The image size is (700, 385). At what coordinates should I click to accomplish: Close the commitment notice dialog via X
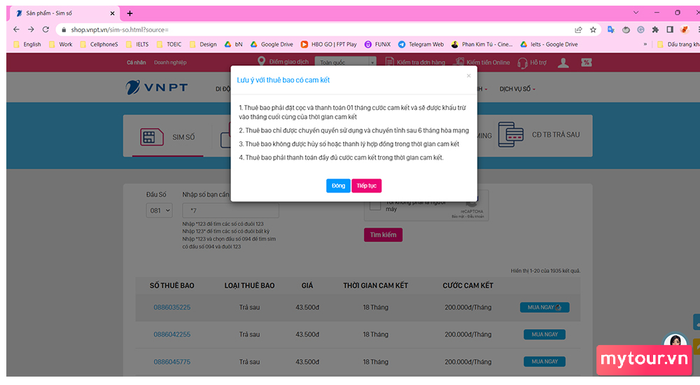tap(468, 75)
